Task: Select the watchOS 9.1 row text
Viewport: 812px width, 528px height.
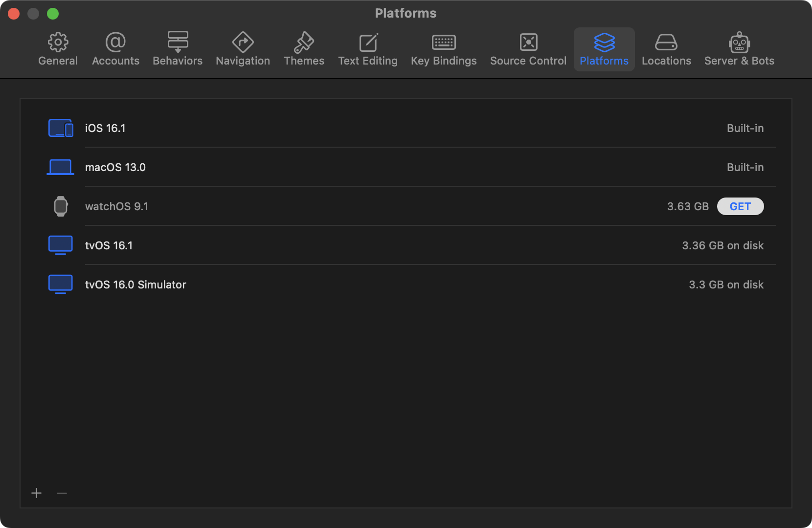Action: coord(116,206)
